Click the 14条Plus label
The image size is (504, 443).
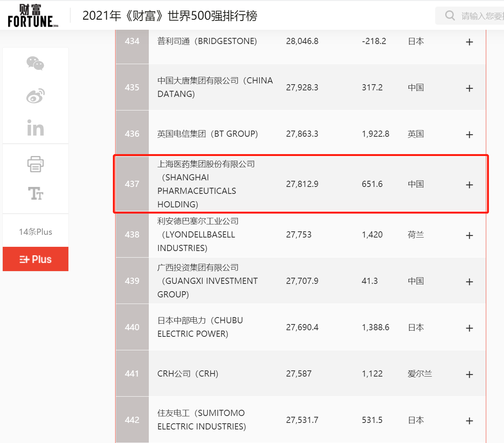click(x=36, y=232)
